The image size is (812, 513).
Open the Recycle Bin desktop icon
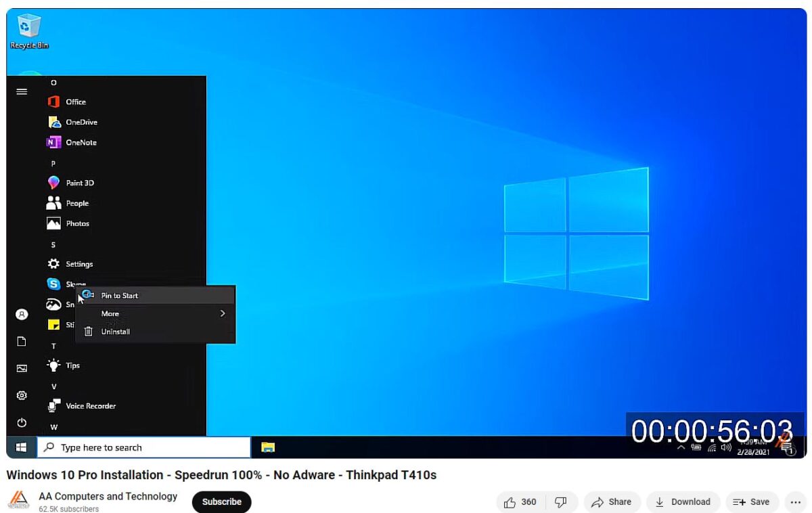click(x=28, y=31)
